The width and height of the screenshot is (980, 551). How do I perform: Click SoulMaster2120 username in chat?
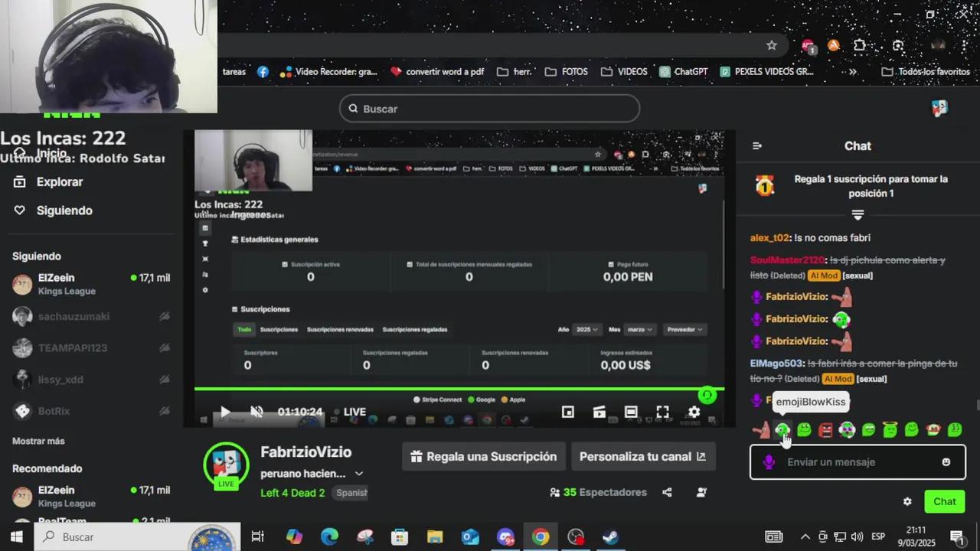click(x=787, y=260)
